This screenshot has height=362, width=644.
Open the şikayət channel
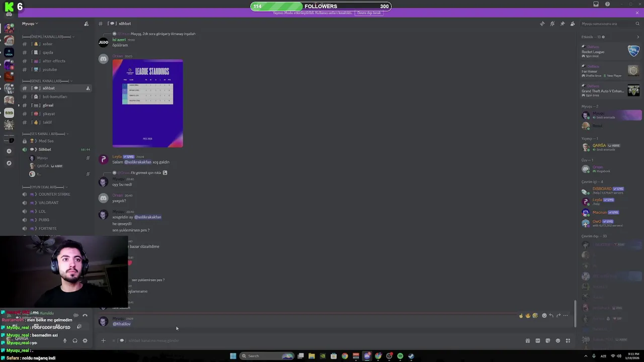(x=55, y=114)
